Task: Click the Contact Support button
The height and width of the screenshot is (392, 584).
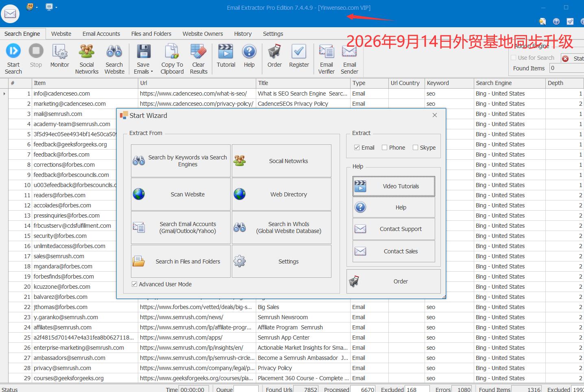Action: [394, 229]
